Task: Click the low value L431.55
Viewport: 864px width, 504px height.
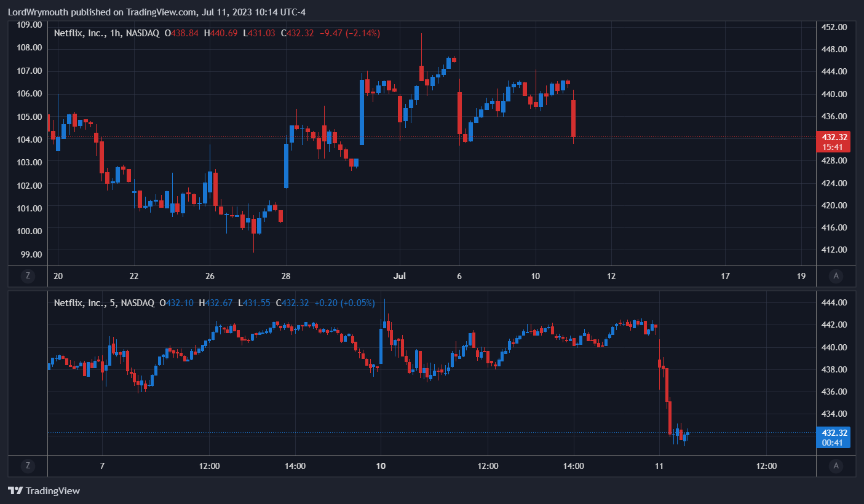Action: tap(254, 303)
